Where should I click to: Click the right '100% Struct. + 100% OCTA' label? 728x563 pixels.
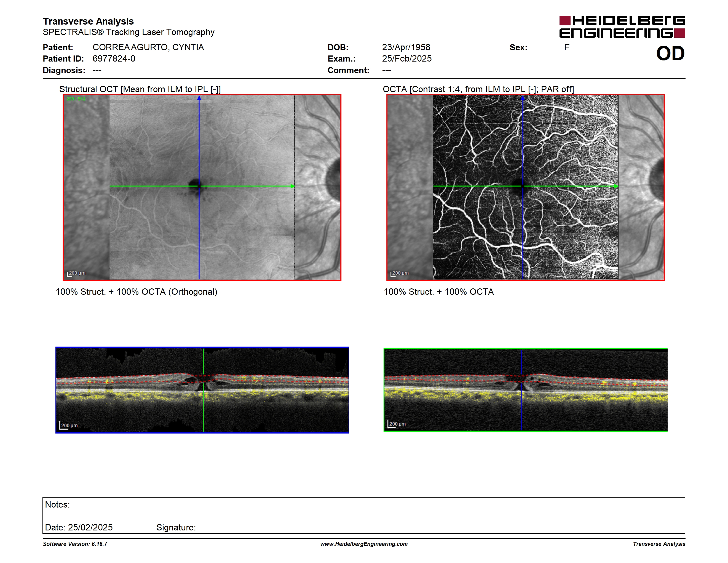[x=439, y=292]
